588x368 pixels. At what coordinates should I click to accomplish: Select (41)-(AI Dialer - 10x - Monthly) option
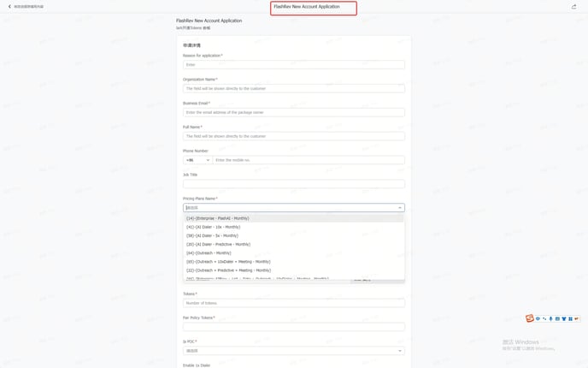294,227
